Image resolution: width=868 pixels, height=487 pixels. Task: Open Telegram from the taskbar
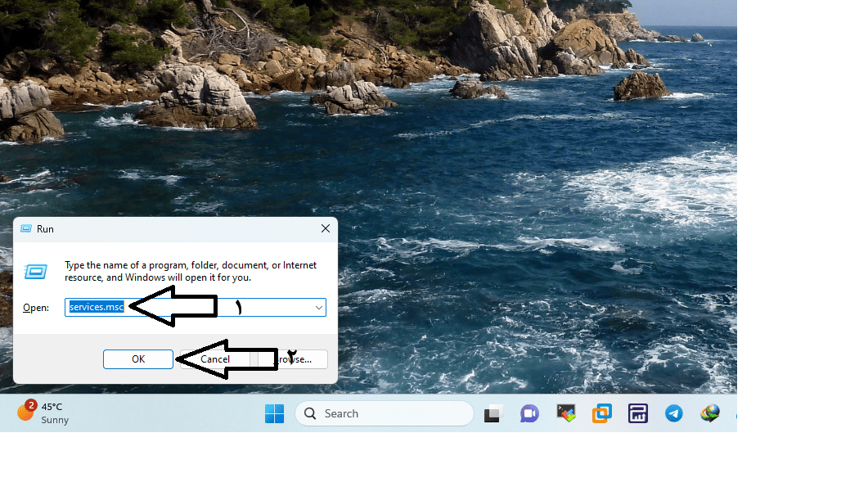point(673,414)
